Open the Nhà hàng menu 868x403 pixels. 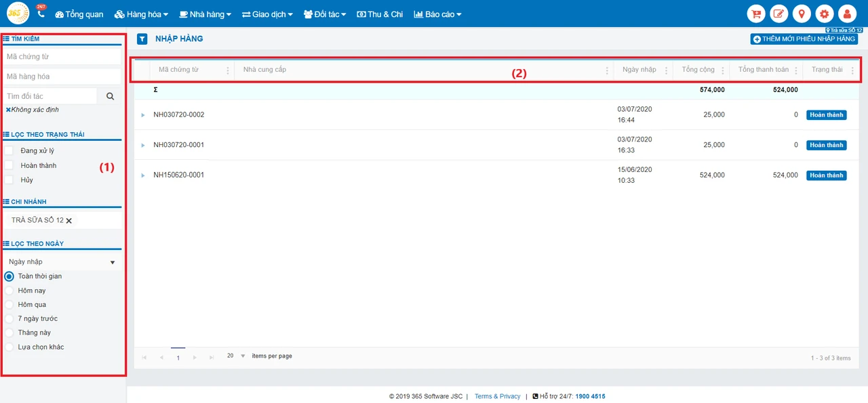(205, 14)
